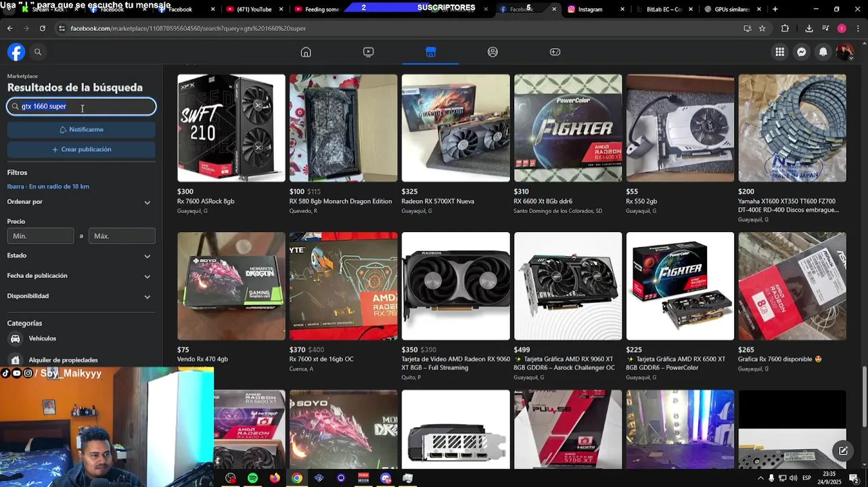Click the Máx. price field
This screenshot has height=487, width=868.
[122, 236]
